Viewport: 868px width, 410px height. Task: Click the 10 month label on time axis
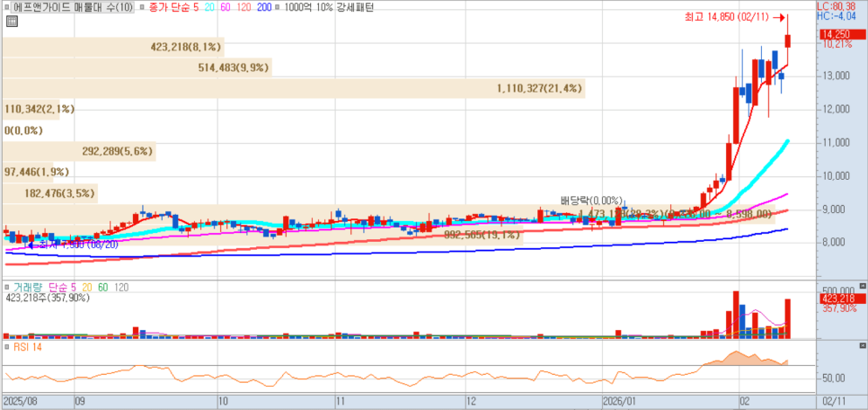(x=223, y=401)
